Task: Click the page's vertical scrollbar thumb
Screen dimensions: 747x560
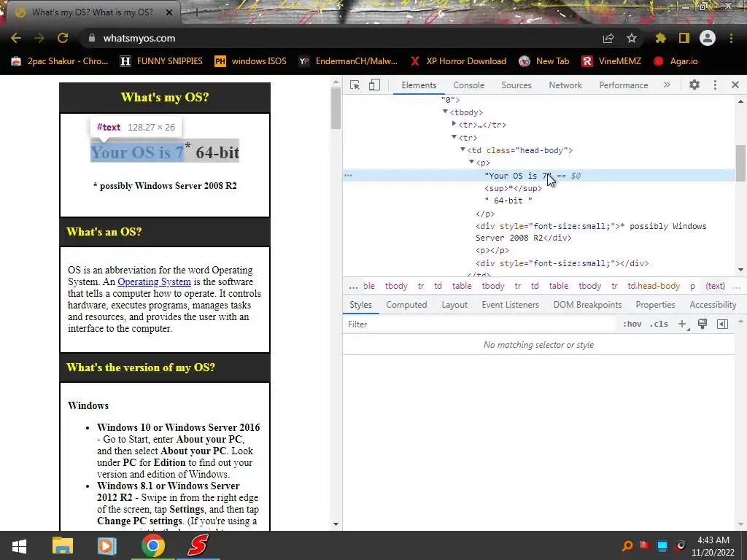Action: 336,108
